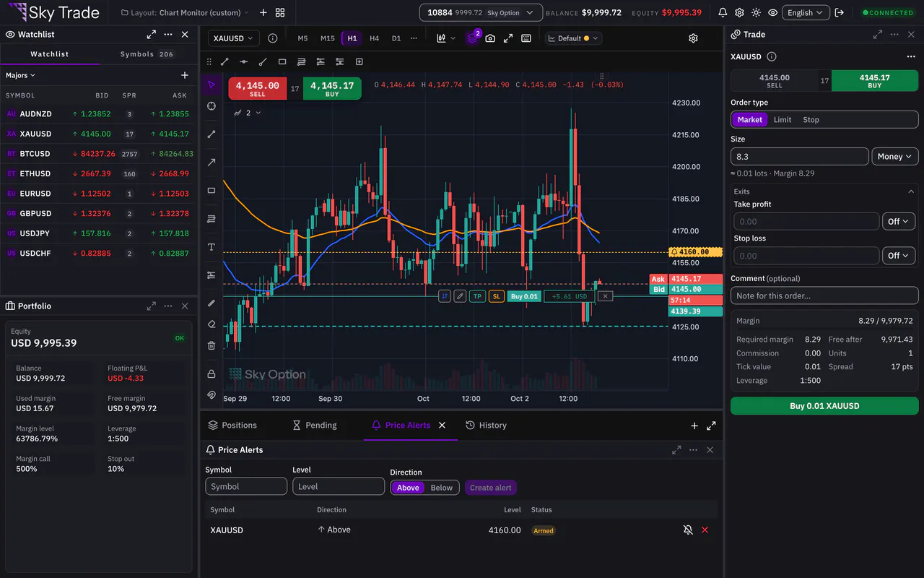Open the English language dropdown

(806, 12)
